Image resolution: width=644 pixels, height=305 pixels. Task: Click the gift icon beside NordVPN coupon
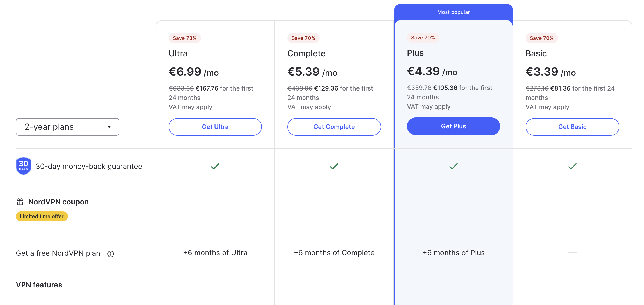20,202
